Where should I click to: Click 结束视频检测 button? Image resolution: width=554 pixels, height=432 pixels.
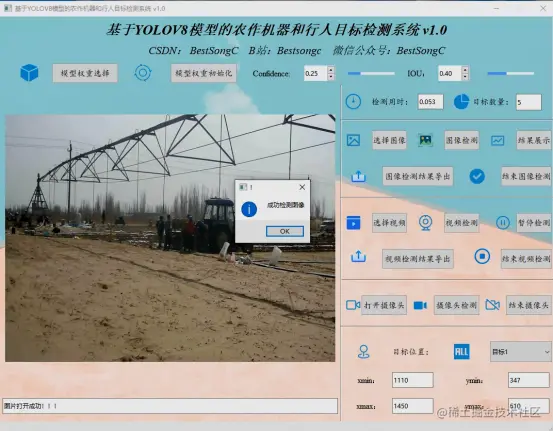pos(526,259)
